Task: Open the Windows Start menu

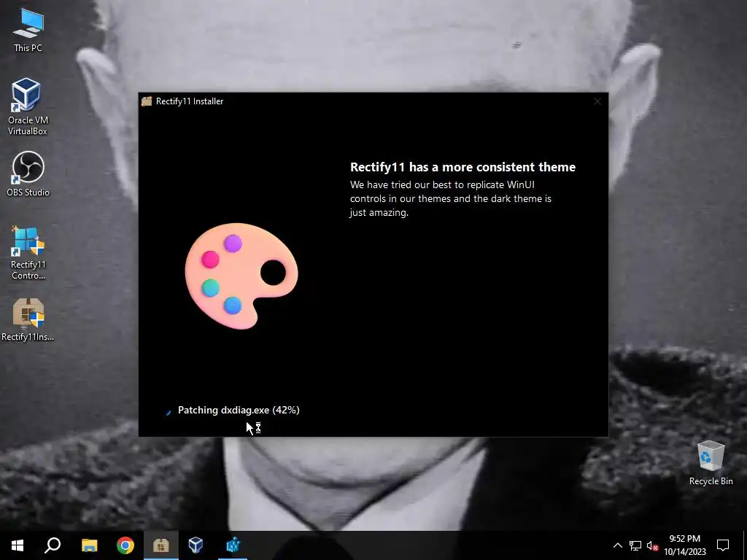Action: coord(18,545)
